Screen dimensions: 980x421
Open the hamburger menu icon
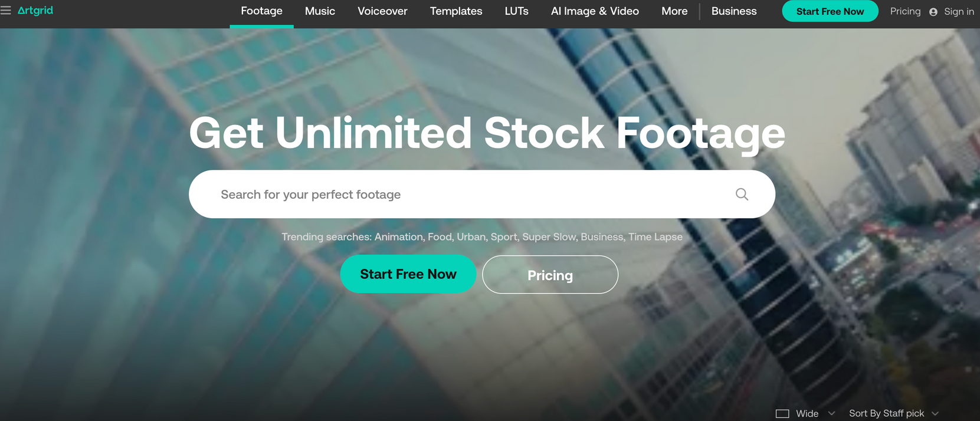(6, 11)
